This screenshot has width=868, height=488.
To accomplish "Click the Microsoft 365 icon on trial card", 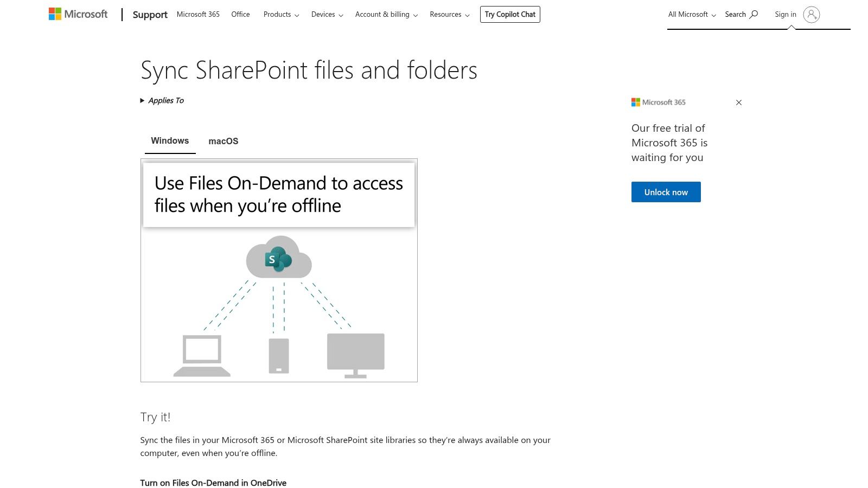I will coord(636,102).
